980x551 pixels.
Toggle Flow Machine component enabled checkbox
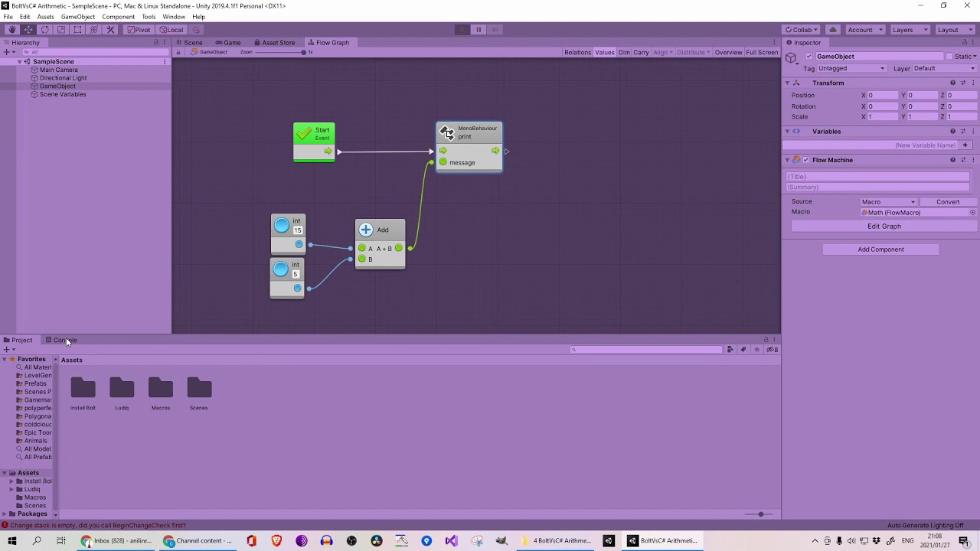(805, 160)
